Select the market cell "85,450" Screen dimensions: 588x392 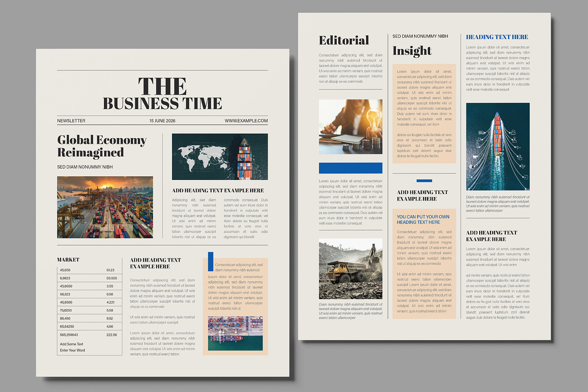65,318
